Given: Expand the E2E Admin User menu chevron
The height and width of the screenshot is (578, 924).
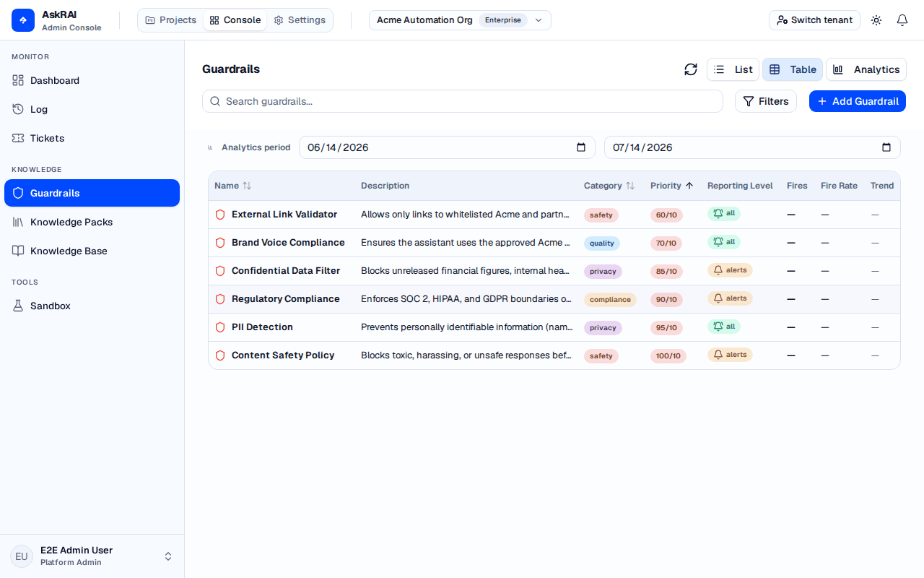Looking at the screenshot, I should tap(168, 556).
